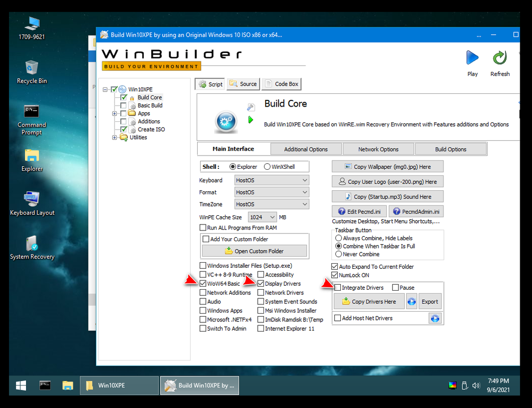Click the small green run-script arrow
This screenshot has width=532, height=408.
pyautogui.click(x=251, y=120)
